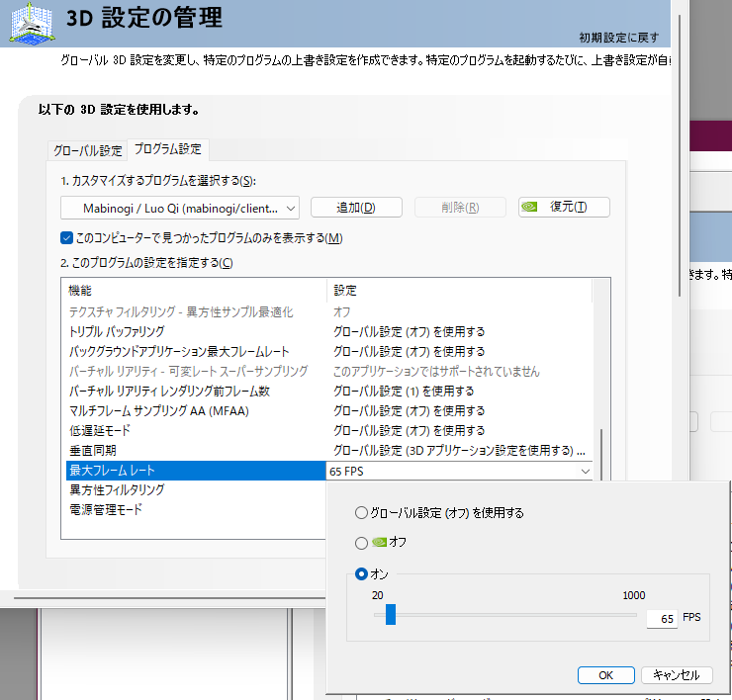Viewport: 732px width, 700px height.
Task: Click the 3D settings cube icon
Action: (32, 24)
